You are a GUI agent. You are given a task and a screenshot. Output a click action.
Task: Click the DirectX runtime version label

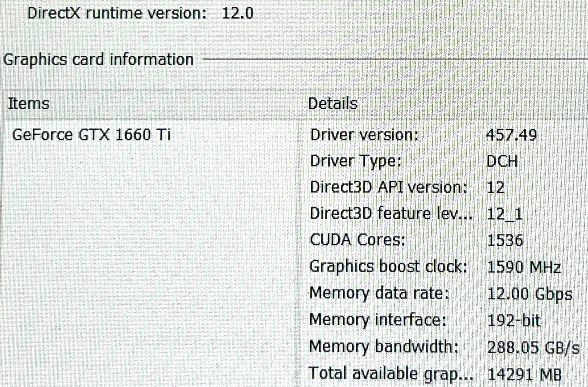click(x=117, y=13)
